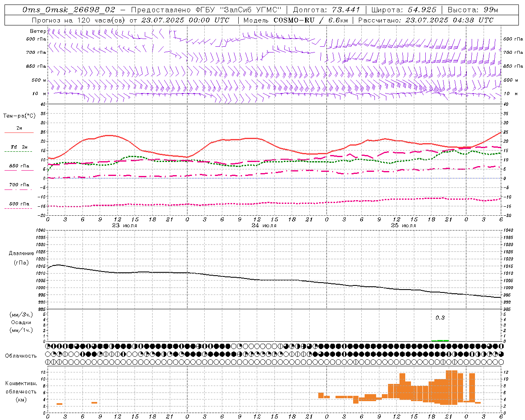Click the 23 июля date label

point(125,226)
